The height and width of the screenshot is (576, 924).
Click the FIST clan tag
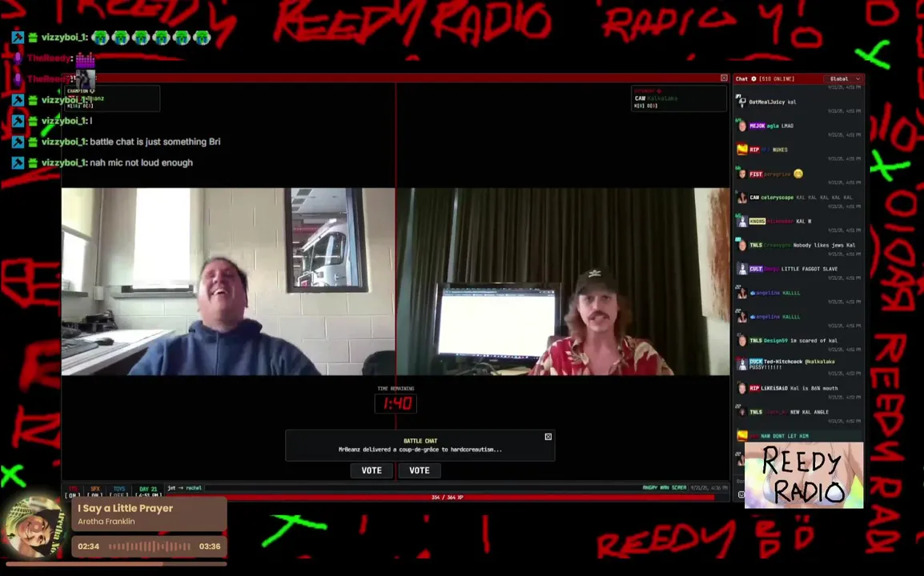pos(756,174)
